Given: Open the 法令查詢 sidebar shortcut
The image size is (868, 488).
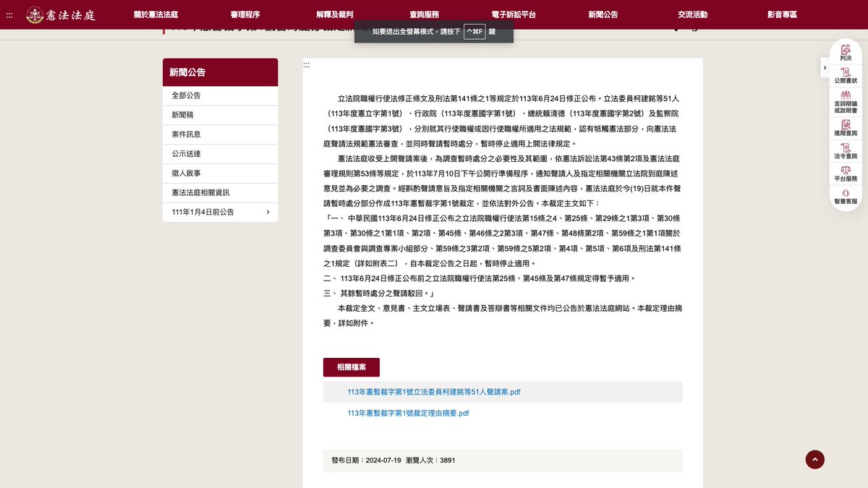Looking at the screenshot, I should (846, 150).
